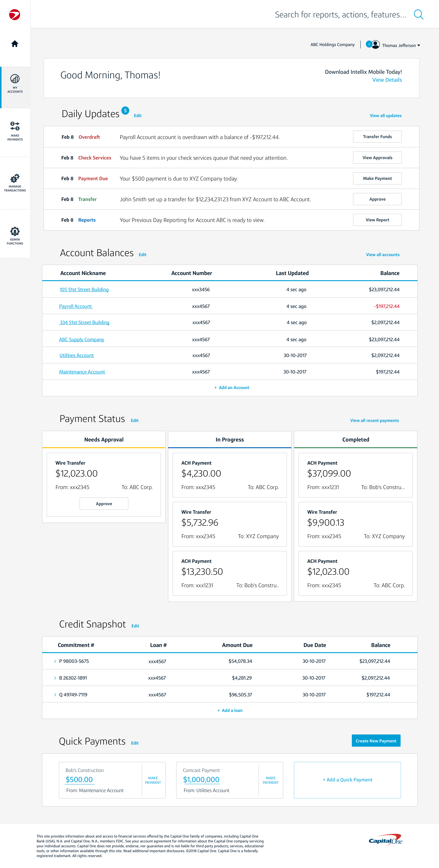Click the search reports input field
The height and width of the screenshot is (868, 439).
340,14
